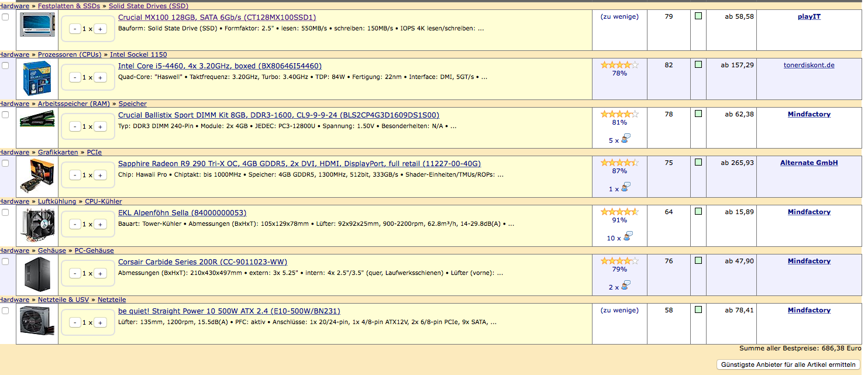Open offer count 82 for Intel i5-4460
This screenshot has height=375, width=868.
point(669,65)
